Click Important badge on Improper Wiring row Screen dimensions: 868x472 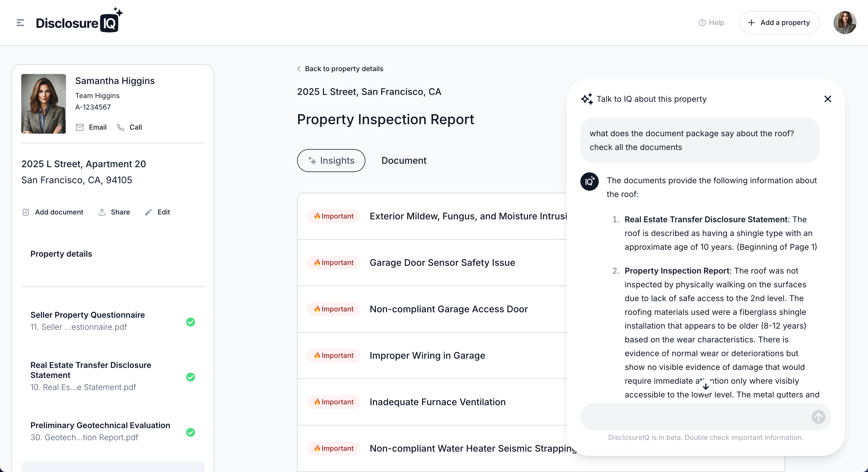pyautogui.click(x=334, y=356)
